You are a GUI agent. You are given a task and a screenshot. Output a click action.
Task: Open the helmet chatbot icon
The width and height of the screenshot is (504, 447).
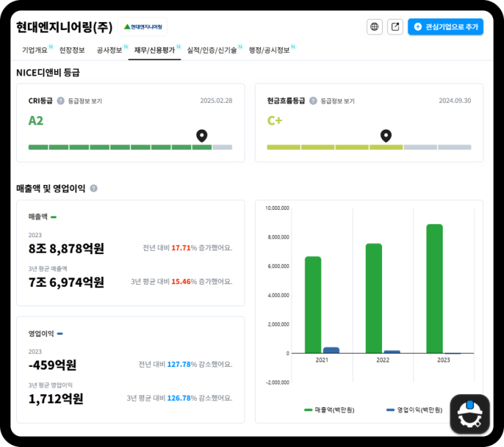click(x=470, y=414)
